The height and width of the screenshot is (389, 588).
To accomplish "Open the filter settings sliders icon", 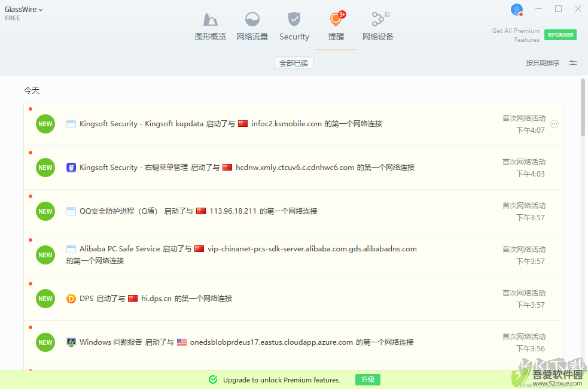I will (573, 63).
